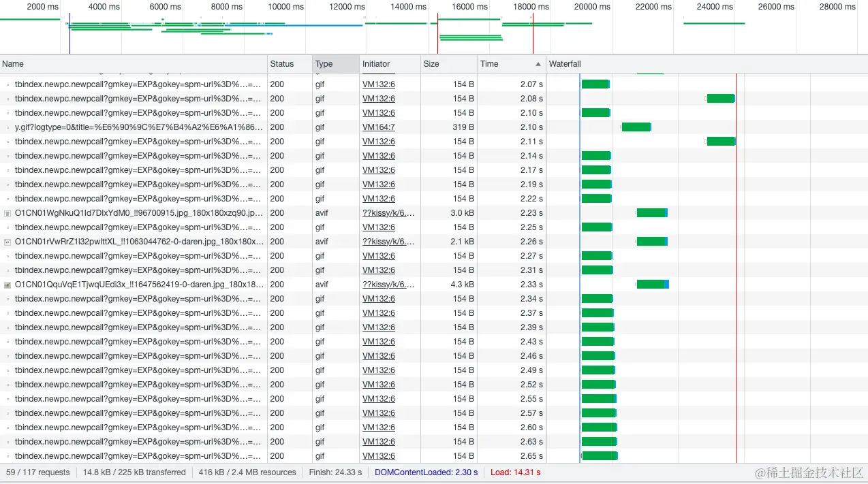Click the DOMContentLoaded: 2.30 s status entry
868x484 pixels.
point(426,472)
